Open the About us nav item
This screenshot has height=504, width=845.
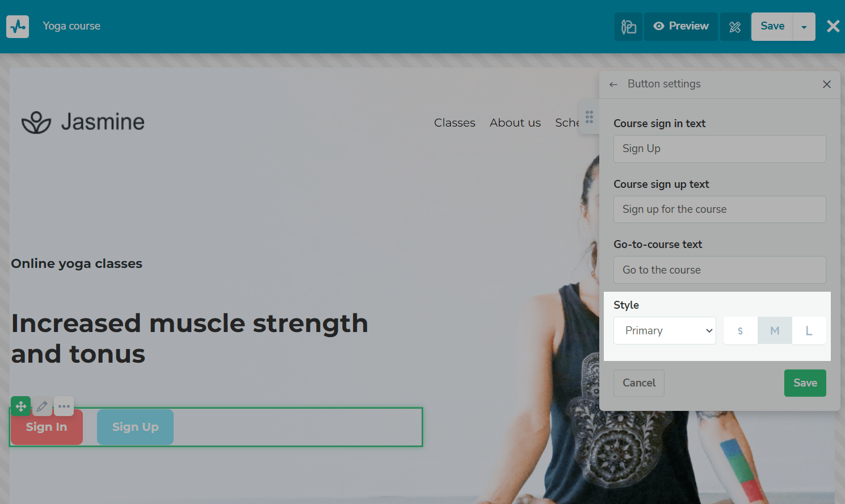point(515,123)
